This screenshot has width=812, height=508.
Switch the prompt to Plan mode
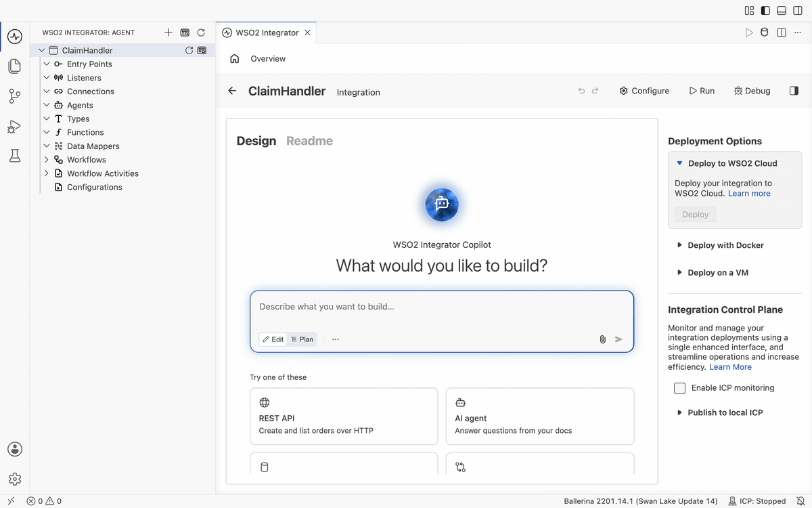click(x=302, y=339)
